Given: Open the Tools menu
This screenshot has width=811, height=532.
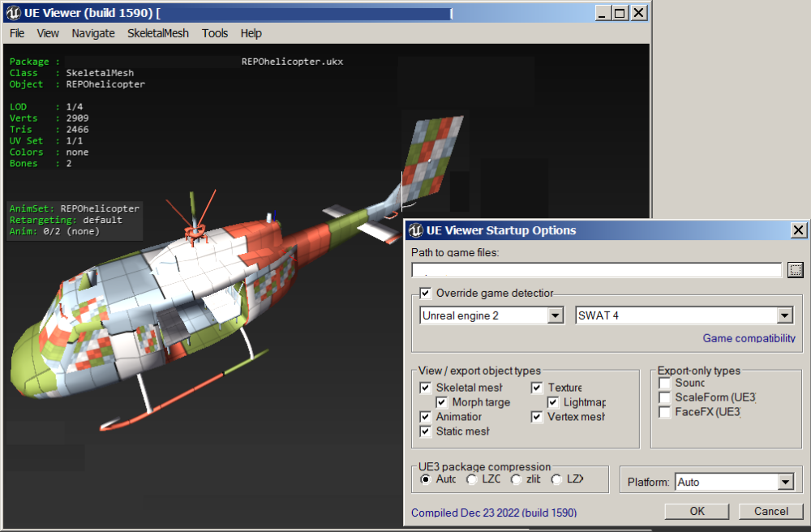Looking at the screenshot, I should [x=215, y=33].
